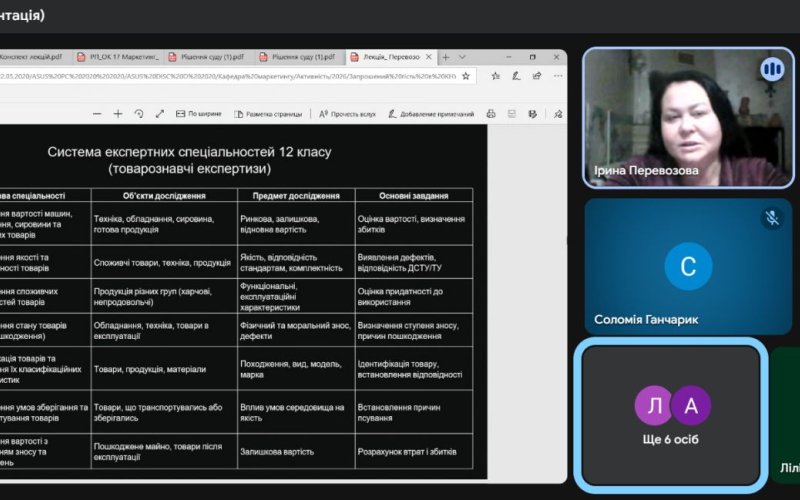Viewport: 800px width, 500px height.
Task: Open the Разметка страницы page layout options
Action: (x=265, y=114)
